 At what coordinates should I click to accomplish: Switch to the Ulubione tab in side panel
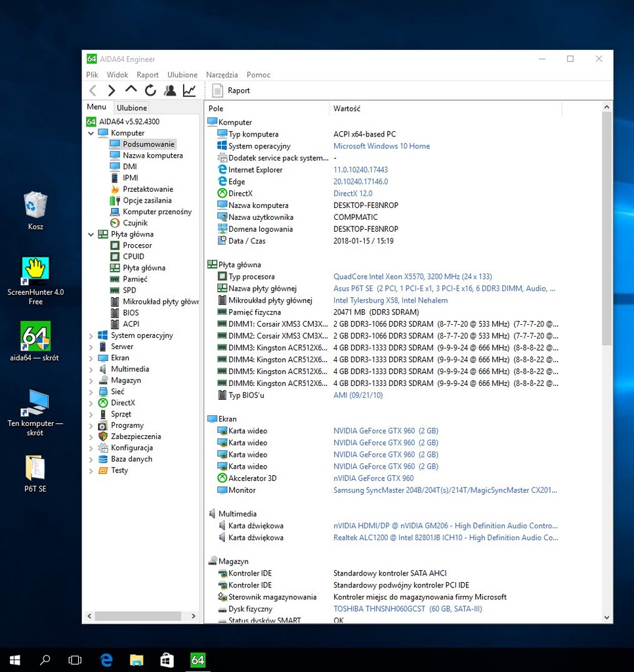pos(132,108)
